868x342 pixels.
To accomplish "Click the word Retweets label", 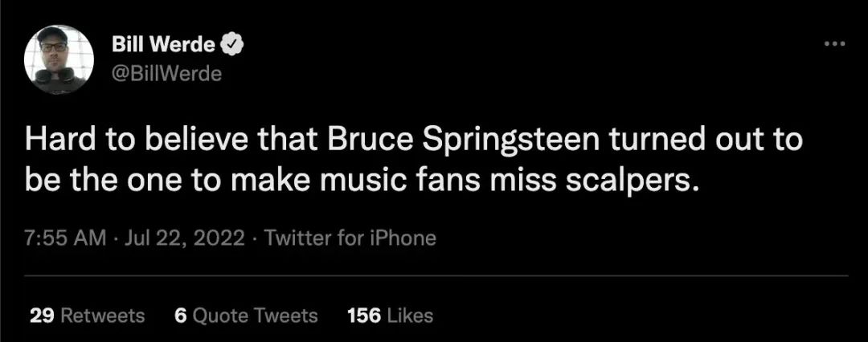I will [x=103, y=316].
